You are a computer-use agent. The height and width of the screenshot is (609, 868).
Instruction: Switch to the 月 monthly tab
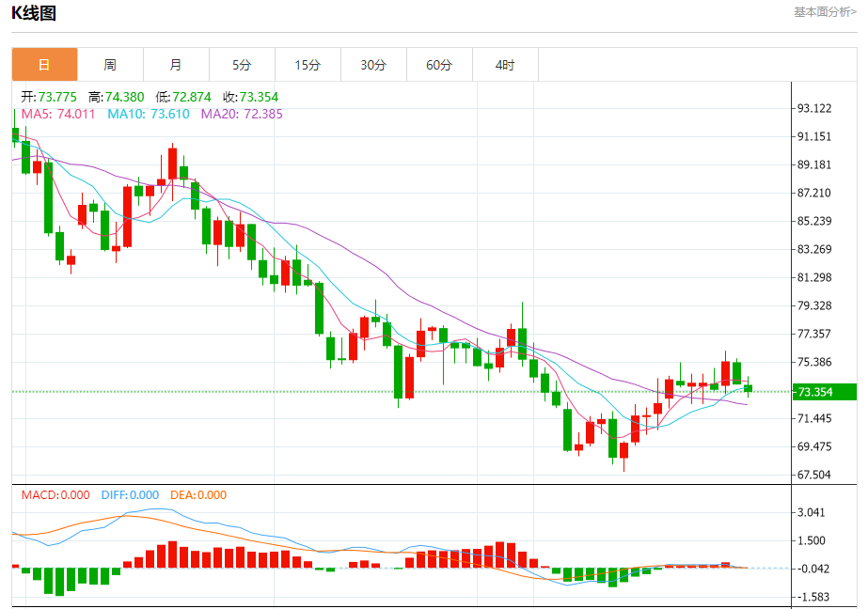pos(176,65)
